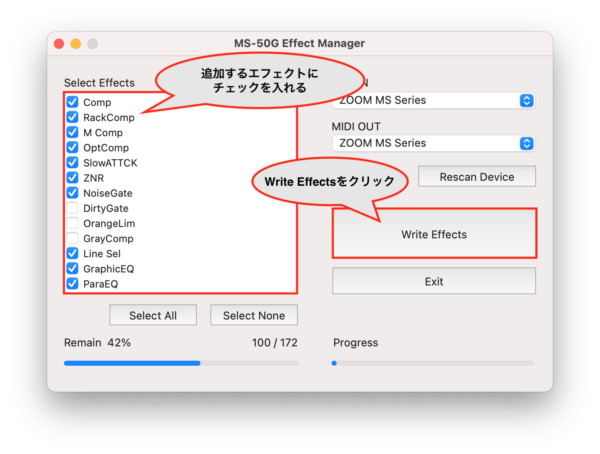Click the GraphicEQ label text
The width and height of the screenshot is (600, 454).
point(109,269)
